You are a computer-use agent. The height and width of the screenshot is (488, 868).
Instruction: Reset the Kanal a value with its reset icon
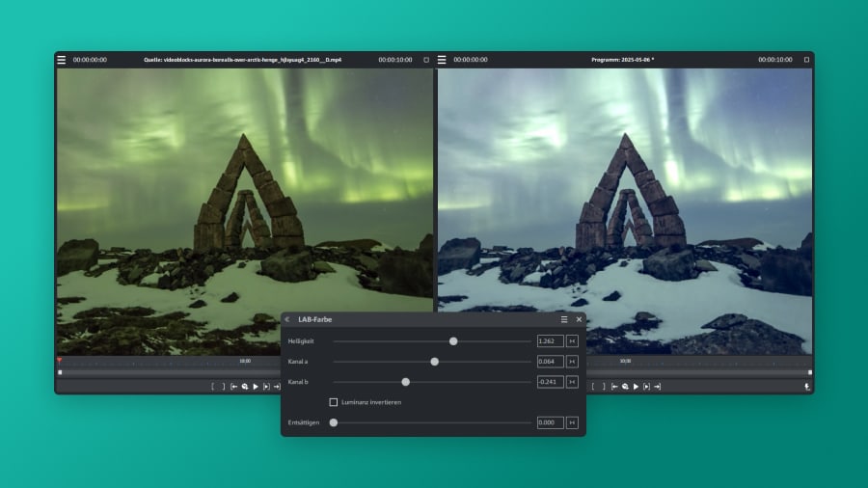pyautogui.click(x=572, y=362)
